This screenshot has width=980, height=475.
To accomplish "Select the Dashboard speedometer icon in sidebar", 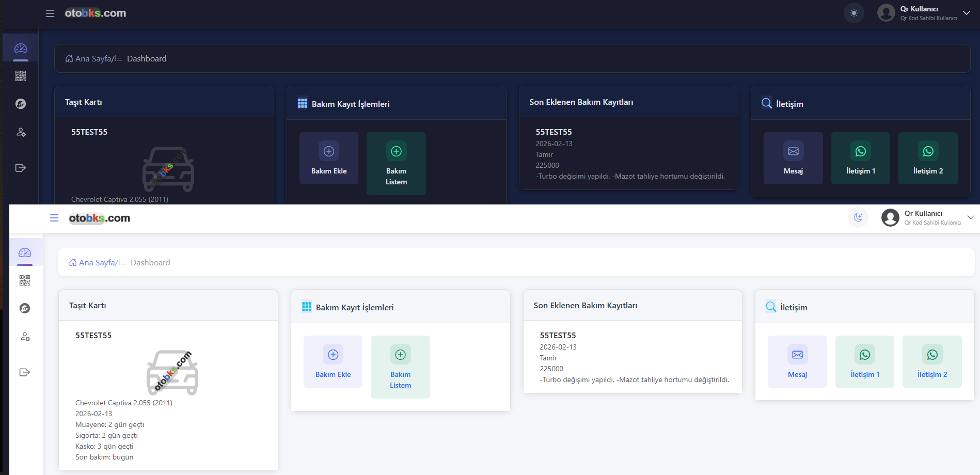I will pos(24,252).
